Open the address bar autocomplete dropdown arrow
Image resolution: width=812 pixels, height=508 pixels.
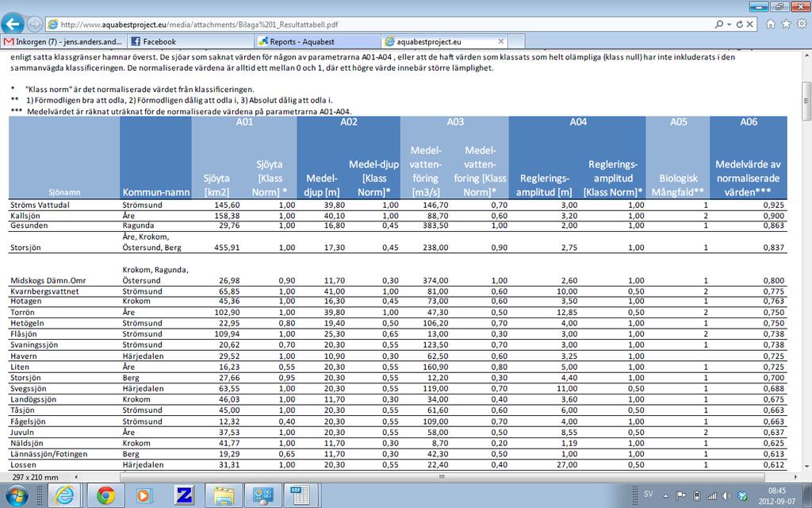tap(729, 25)
